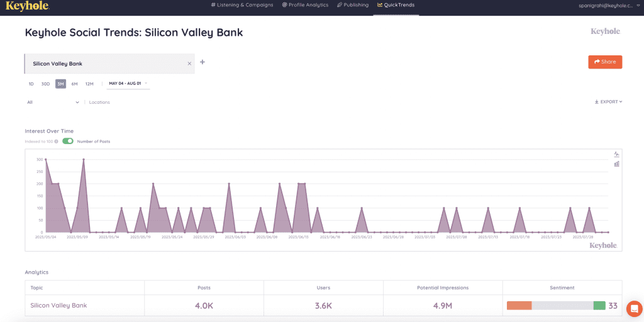Viewport: 644px width, 322px height.
Task: Click the Keyhole logo in the header
Action: (x=28, y=5)
